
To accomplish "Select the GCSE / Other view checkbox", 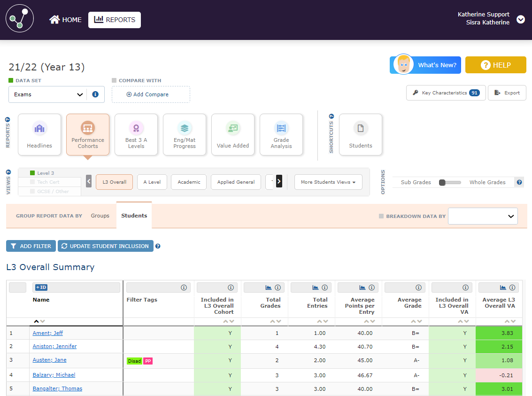I will 32,191.
